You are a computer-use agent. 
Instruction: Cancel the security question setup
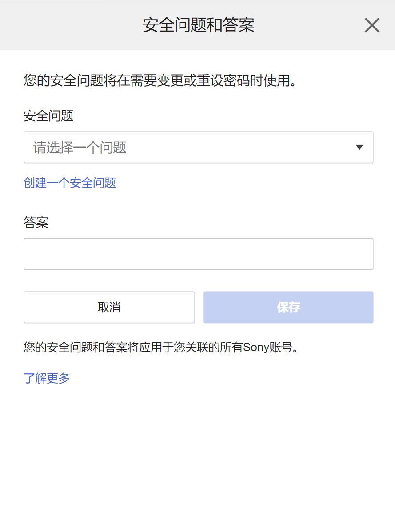109,307
